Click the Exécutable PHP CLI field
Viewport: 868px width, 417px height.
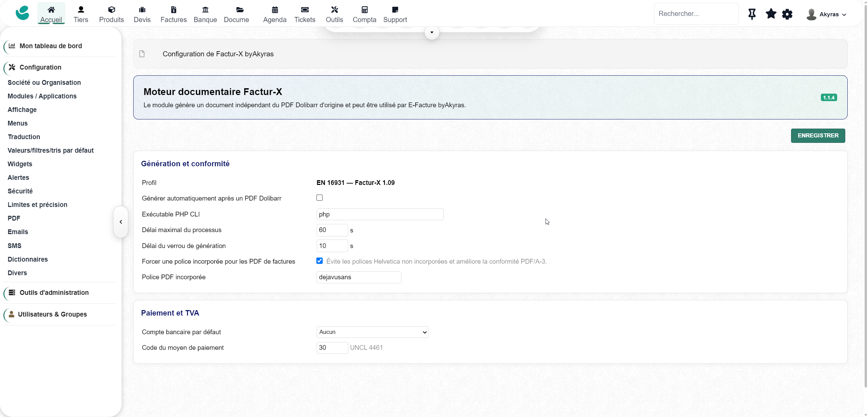(x=380, y=214)
